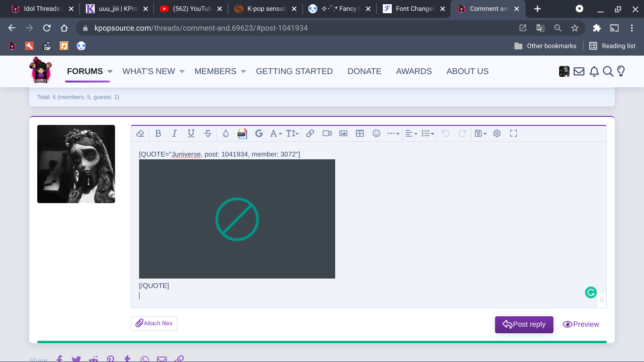
Task: Open the text alignment dropdown
Action: tap(412, 133)
